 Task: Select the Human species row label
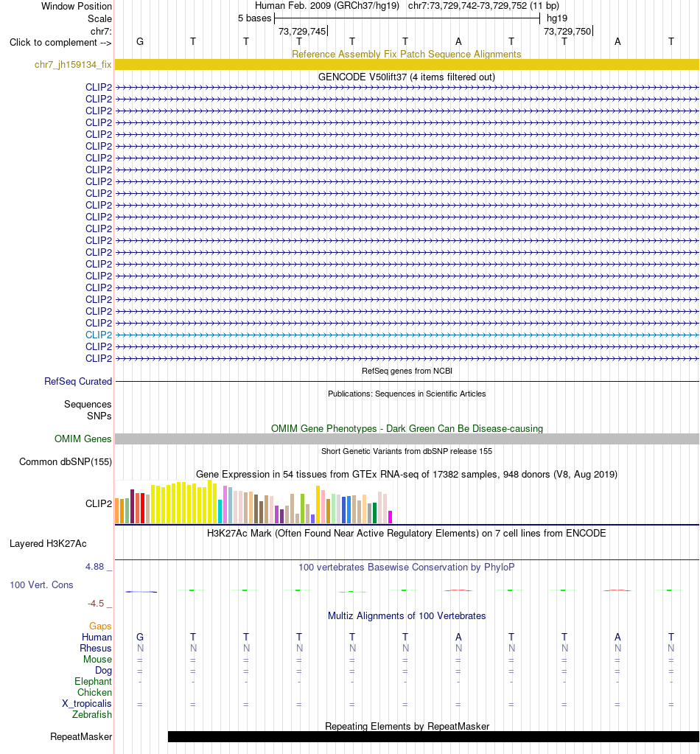click(x=97, y=637)
